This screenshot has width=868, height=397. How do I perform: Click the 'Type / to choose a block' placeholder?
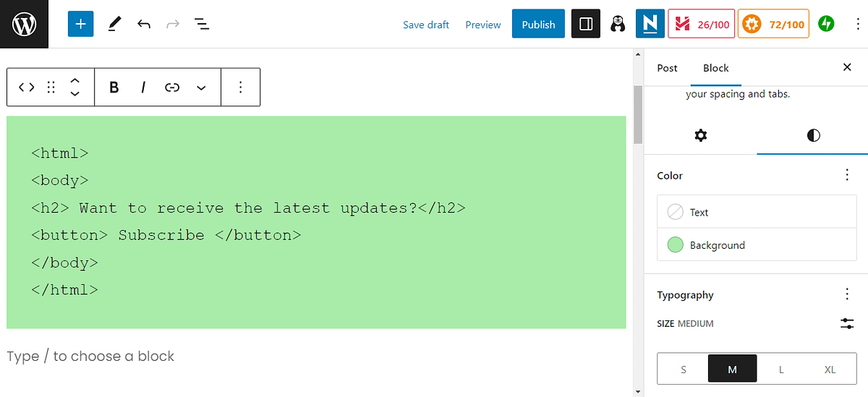90,356
